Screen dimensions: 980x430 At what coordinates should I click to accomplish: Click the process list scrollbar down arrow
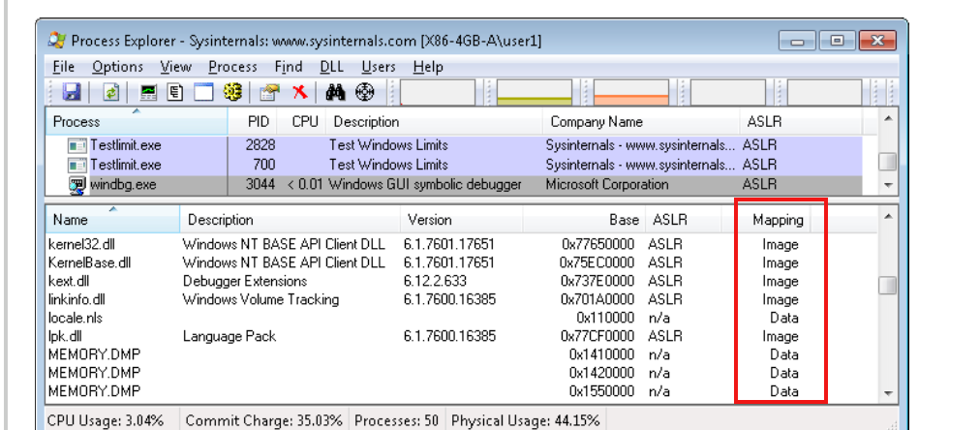click(887, 186)
